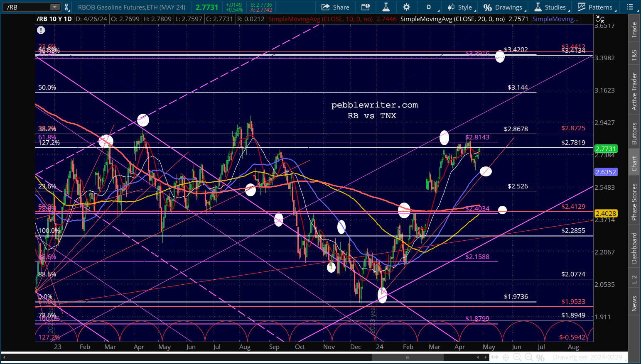The width and height of the screenshot is (641, 364).
Task: Click the horizontal time scrollbar thumb
Action: point(407,357)
